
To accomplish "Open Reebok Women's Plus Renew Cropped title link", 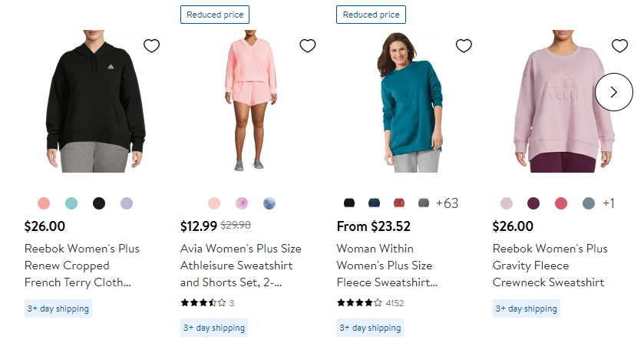I will (82, 266).
